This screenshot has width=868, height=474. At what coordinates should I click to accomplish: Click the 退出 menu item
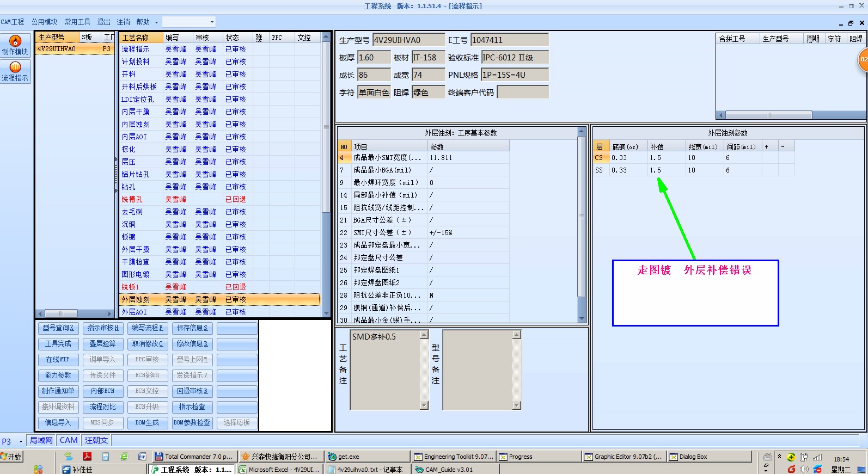(x=103, y=22)
